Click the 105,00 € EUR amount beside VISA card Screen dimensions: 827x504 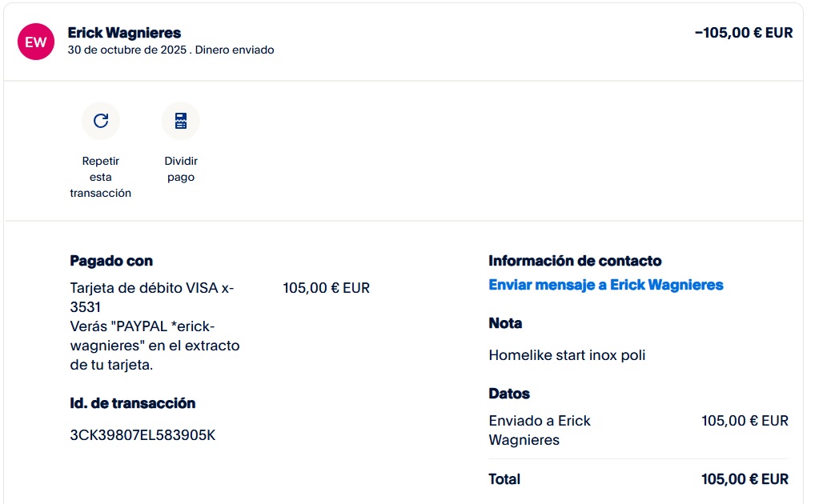326,288
